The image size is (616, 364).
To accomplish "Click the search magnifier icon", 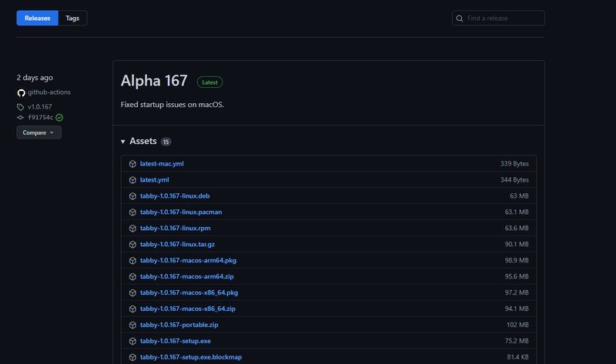I will coord(459,18).
